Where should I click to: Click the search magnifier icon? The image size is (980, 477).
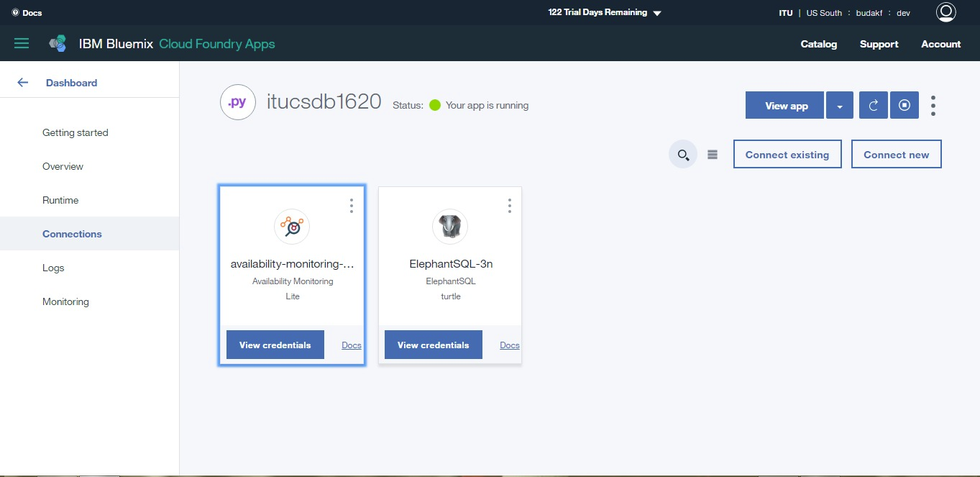click(683, 154)
